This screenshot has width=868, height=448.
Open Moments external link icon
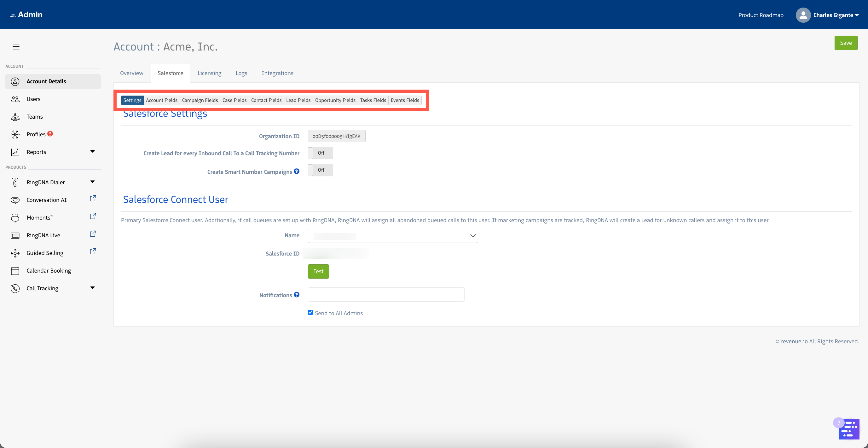point(93,216)
